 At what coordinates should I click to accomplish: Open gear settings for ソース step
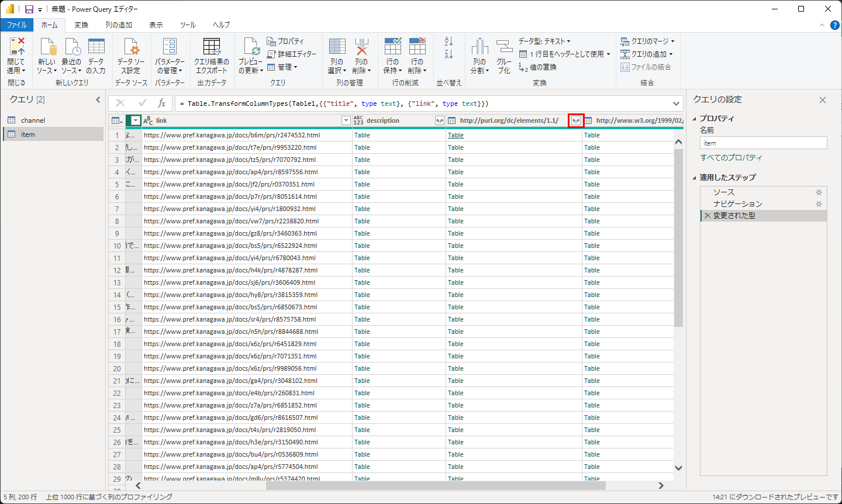click(819, 192)
